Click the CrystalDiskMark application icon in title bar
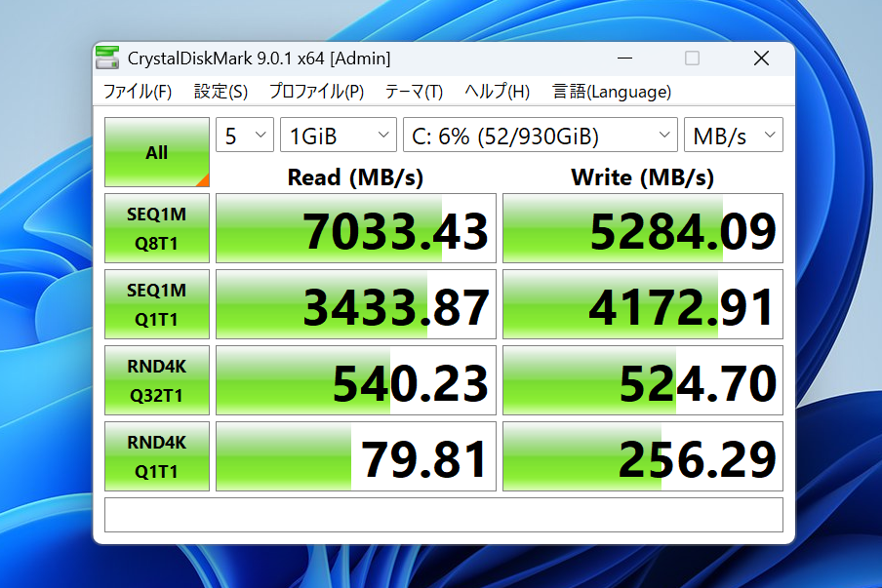 pyautogui.click(x=107, y=58)
